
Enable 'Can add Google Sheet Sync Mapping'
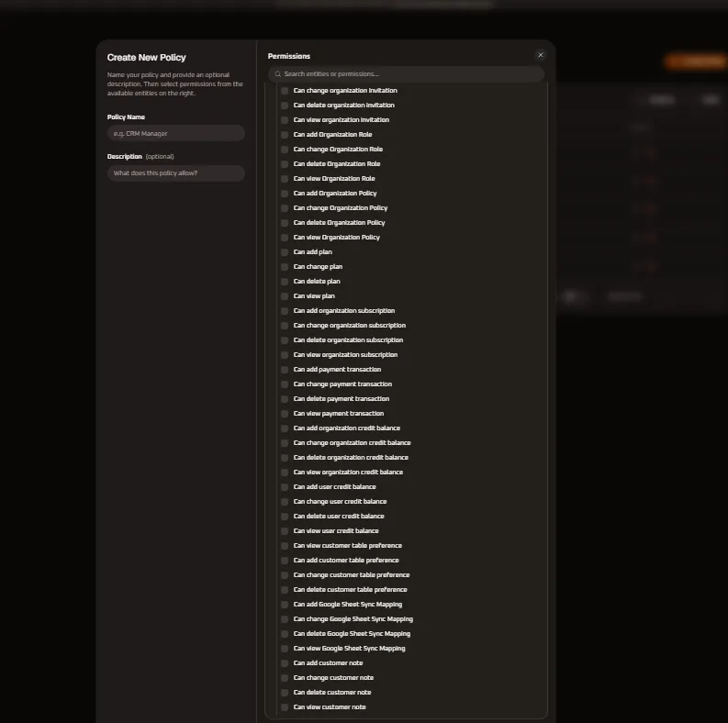click(285, 605)
